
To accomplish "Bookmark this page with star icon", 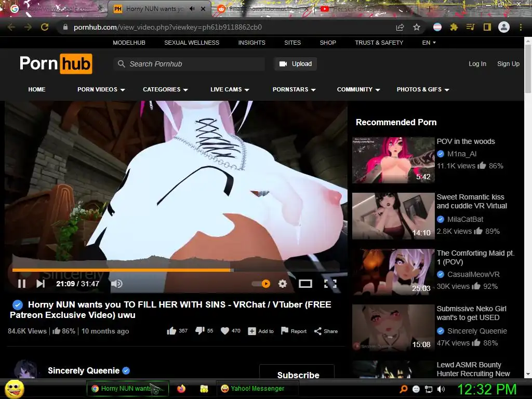I will (x=417, y=27).
